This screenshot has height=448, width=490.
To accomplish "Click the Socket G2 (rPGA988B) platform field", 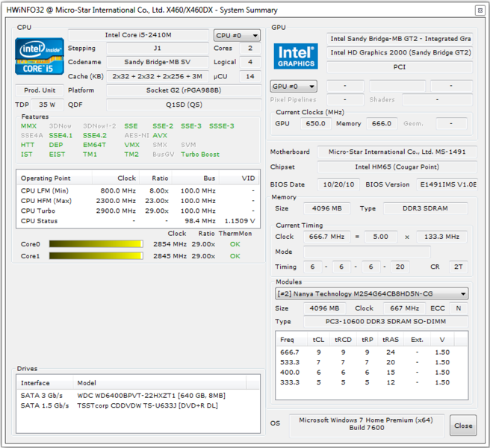I will (184, 90).
